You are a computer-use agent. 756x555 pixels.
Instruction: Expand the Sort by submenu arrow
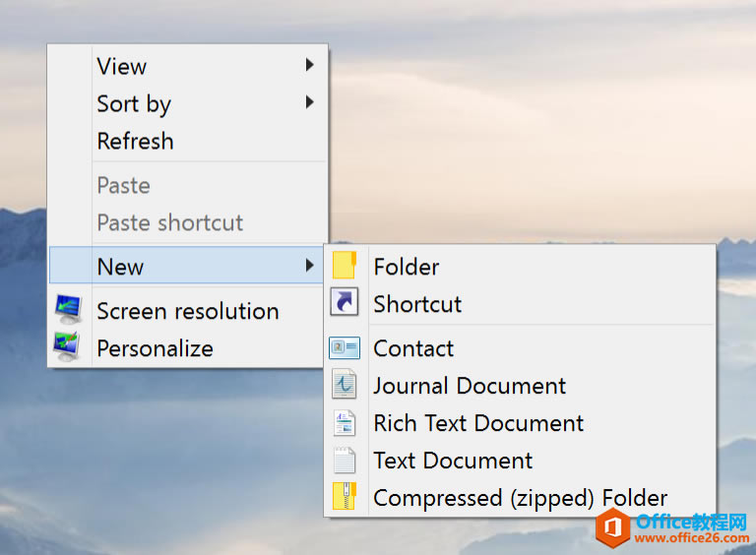click(x=310, y=102)
